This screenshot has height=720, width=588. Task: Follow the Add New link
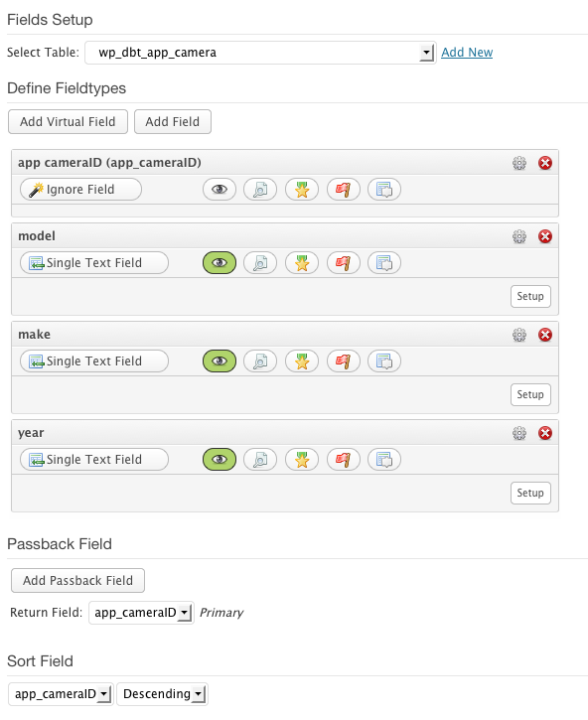coord(467,53)
